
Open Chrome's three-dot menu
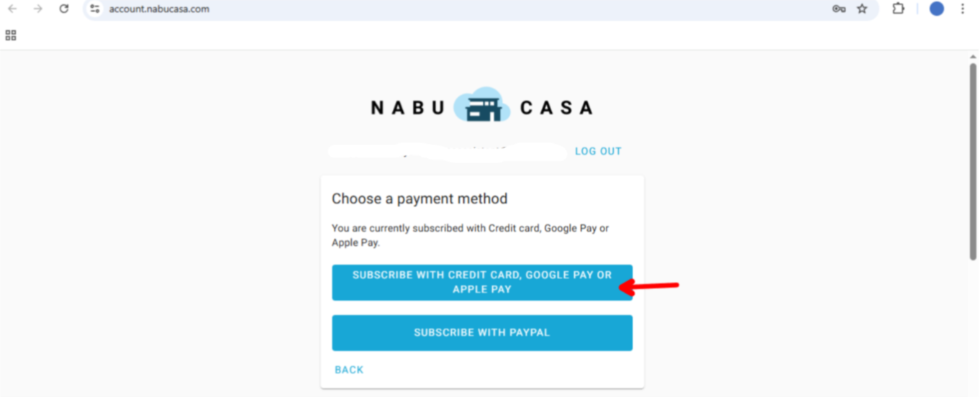point(963,9)
